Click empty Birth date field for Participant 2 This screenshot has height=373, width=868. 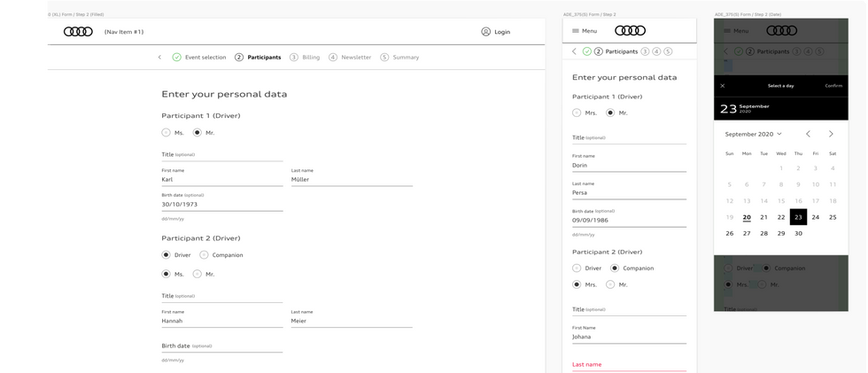222,346
